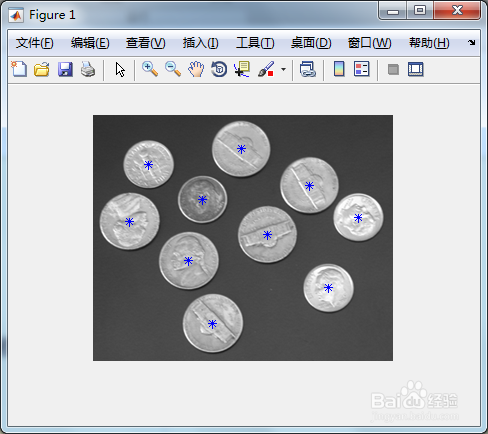488x434 pixels.
Task: Open file with the folder icon
Action: click(42, 69)
